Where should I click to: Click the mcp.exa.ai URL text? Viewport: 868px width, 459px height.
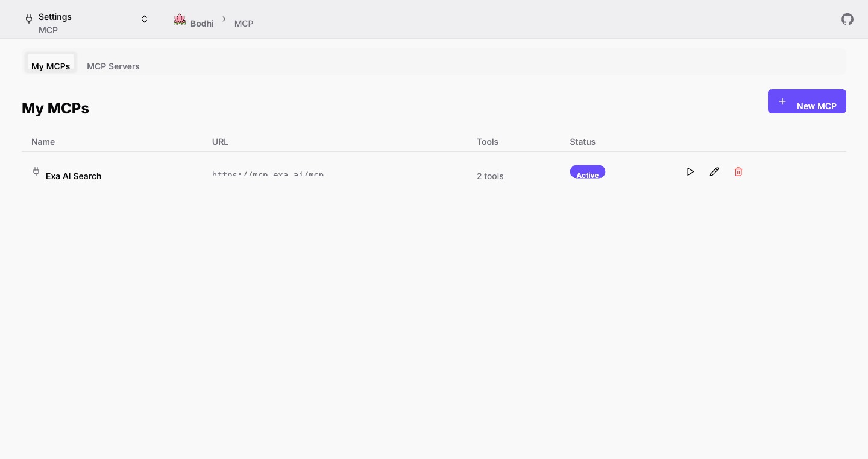pos(268,174)
